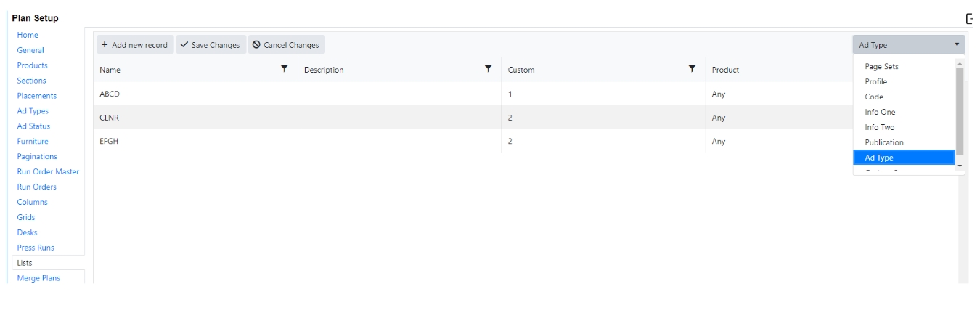Click the Add new record button

click(x=135, y=45)
